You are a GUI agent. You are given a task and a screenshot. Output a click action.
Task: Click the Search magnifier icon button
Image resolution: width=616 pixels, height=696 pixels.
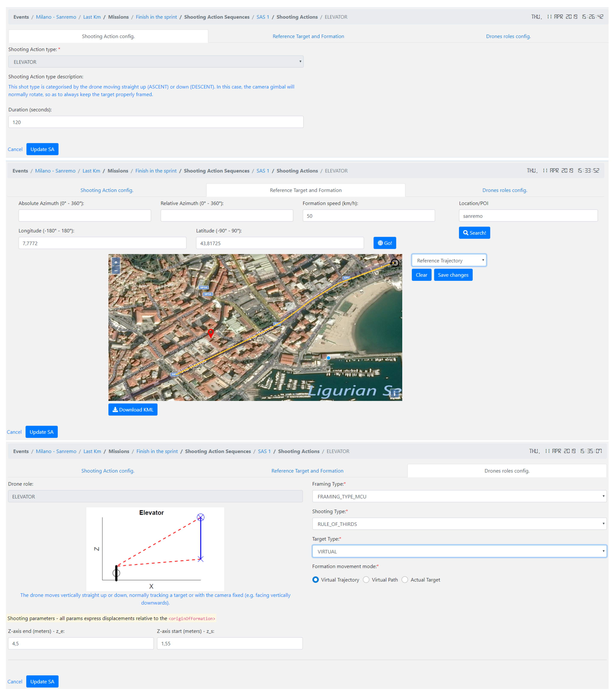click(x=474, y=232)
